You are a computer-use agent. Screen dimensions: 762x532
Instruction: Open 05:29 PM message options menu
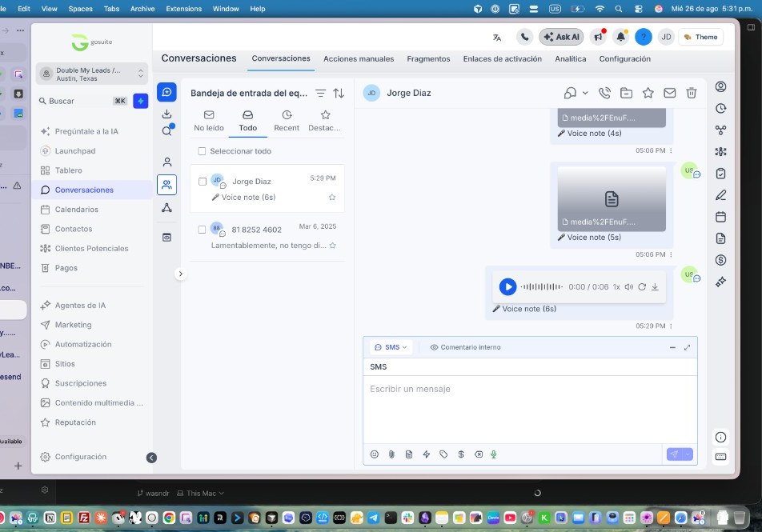[671, 326]
